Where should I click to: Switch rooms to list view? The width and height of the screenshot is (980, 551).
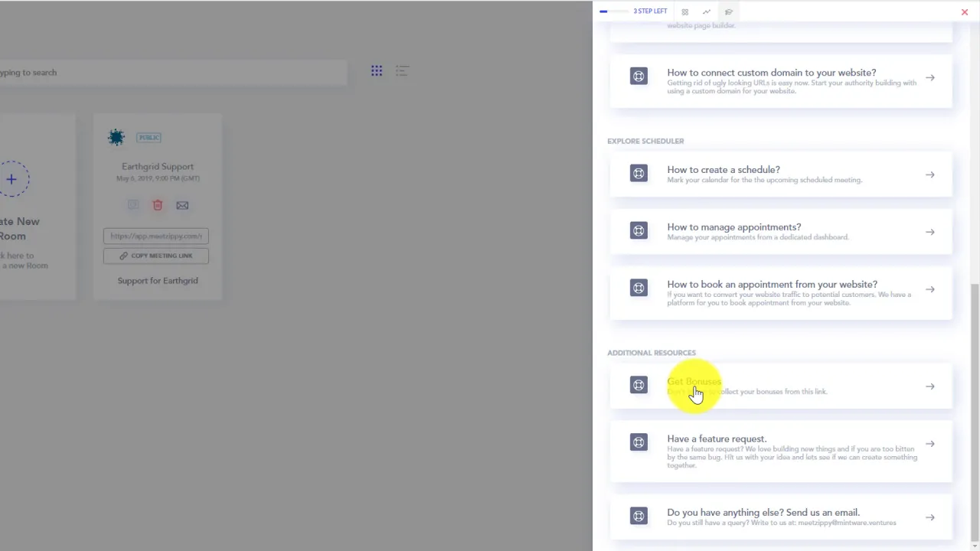[x=402, y=70]
